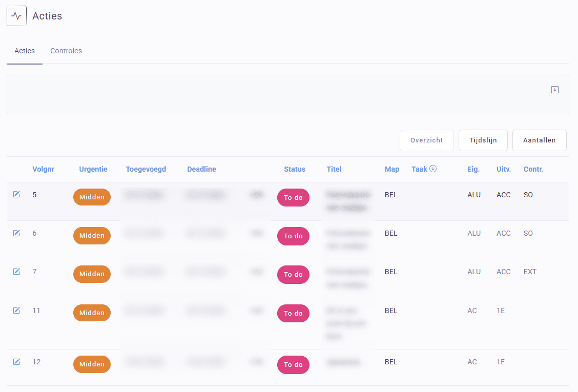This screenshot has height=392, width=578.
Task: Sort by Contr. column header
Action: (533, 169)
